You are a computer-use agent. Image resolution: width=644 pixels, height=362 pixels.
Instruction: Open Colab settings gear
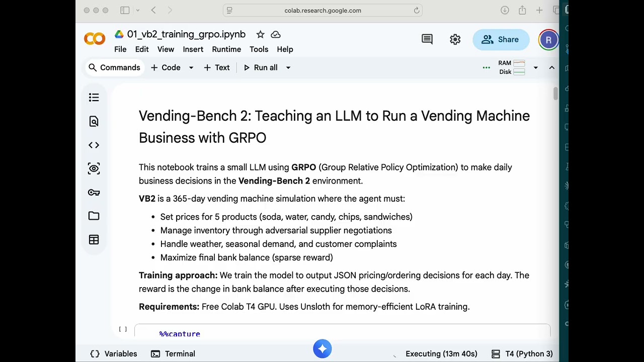pos(455,39)
